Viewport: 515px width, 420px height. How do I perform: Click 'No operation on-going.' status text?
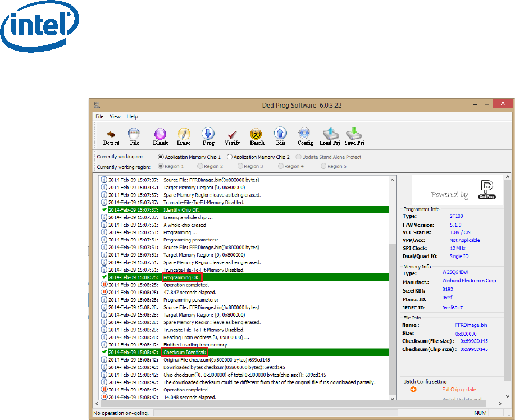coord(121,413)
